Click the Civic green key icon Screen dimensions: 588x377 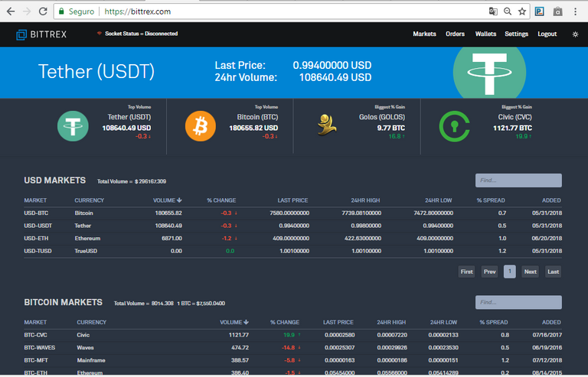click(455, 126)
